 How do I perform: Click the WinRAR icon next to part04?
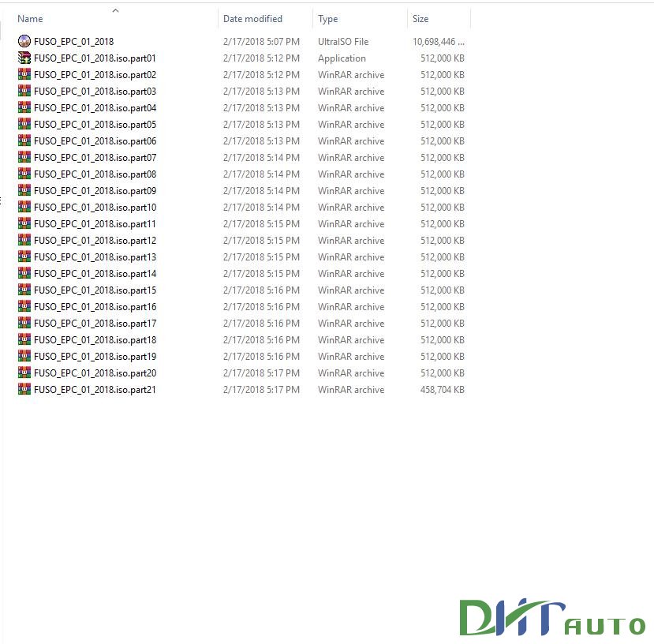[x=24, y=107]
